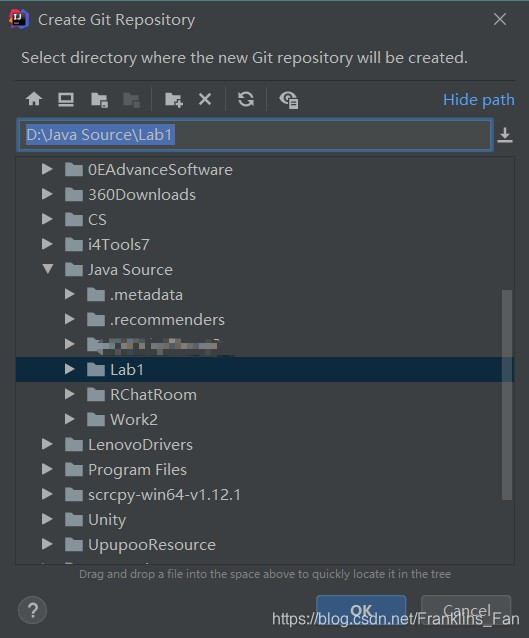Click the IntelliJ logo in title bar
This screenshot has width=529, height=638.
[x=19, y=19]
